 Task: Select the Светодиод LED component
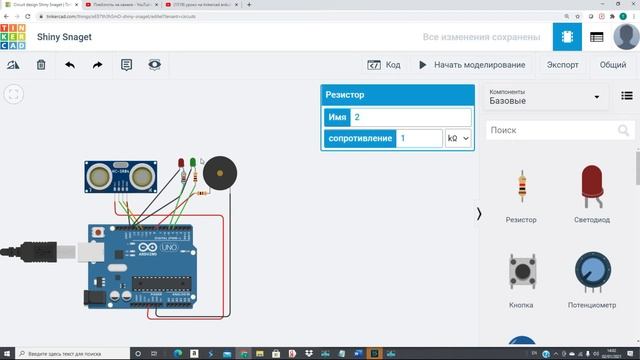(592, 194)
